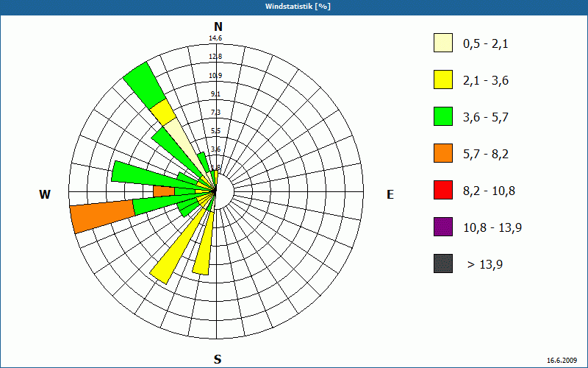Click the legend label '5,7 - 8,2'
The image size is (588, 368).
[486, 155]
